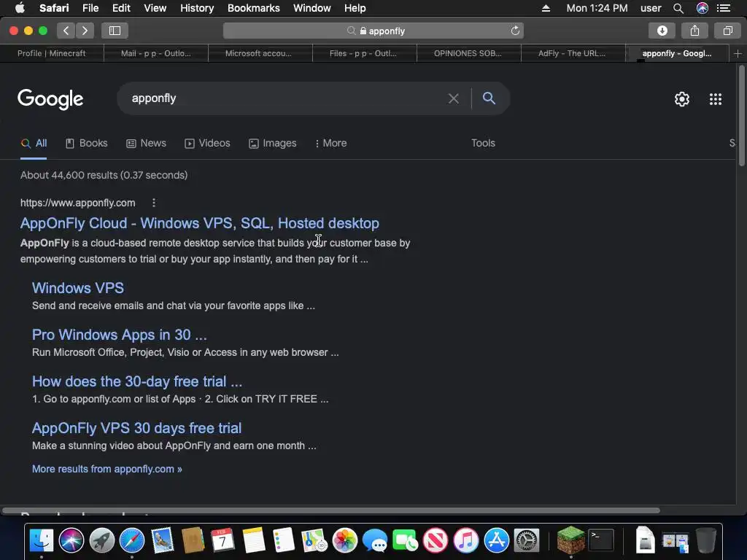Open App Store in the Dock

point(496,540)
